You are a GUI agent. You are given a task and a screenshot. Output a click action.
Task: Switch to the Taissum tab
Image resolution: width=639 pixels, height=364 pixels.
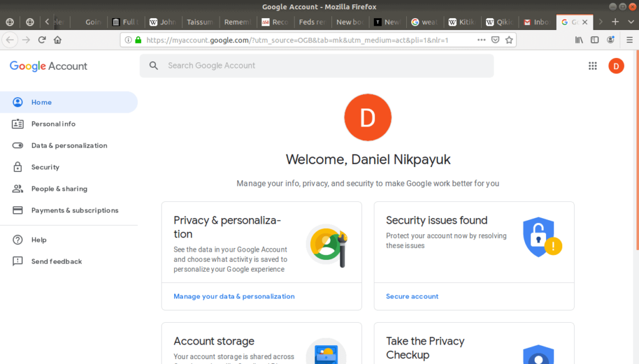tap(200, 22)
